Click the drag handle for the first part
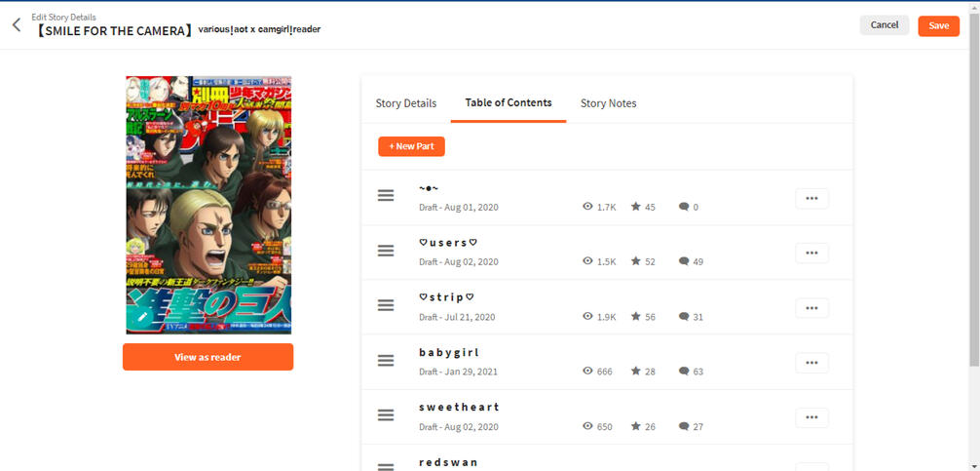 (386, 197)
